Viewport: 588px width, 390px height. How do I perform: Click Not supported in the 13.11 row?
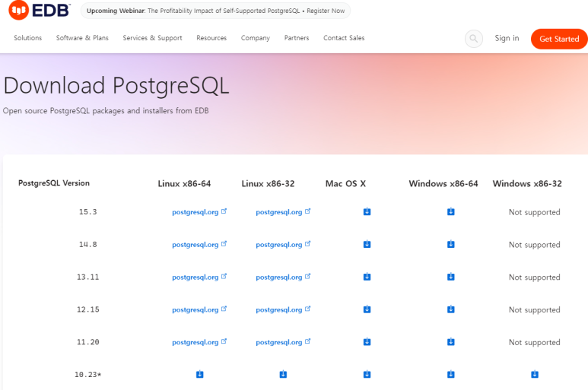pyautogui.click(x=535, y=277)
